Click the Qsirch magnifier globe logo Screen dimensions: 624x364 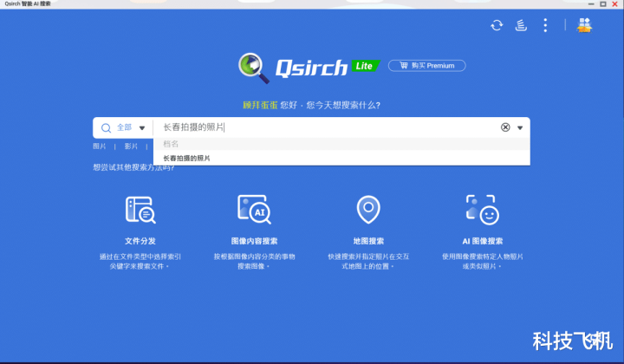253,68
